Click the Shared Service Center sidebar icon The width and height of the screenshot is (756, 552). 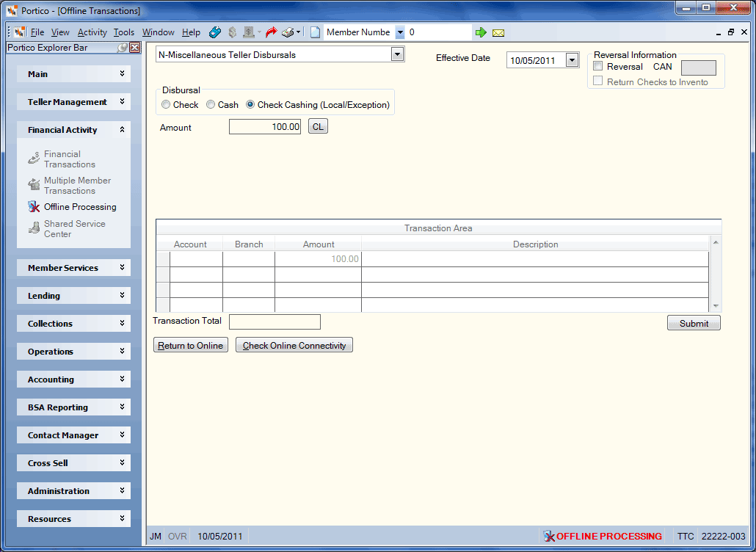pos(34,228)
